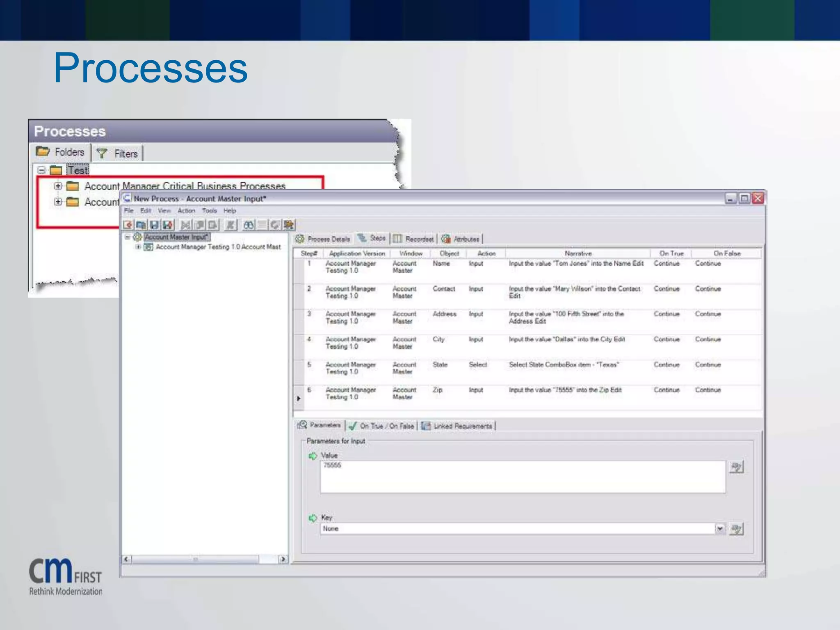Select step 1 narrative 'Tom Jones' row
The image size is (840, 630).
576,264
